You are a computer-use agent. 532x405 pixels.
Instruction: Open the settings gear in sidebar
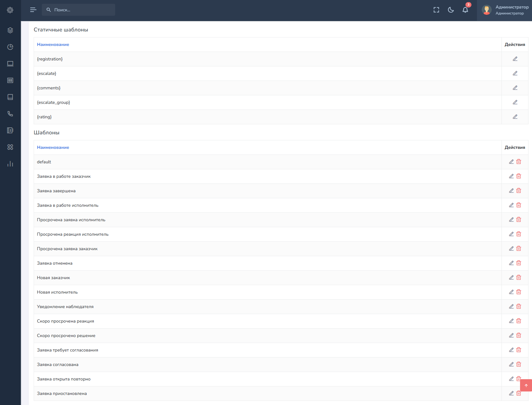(10, 10)
